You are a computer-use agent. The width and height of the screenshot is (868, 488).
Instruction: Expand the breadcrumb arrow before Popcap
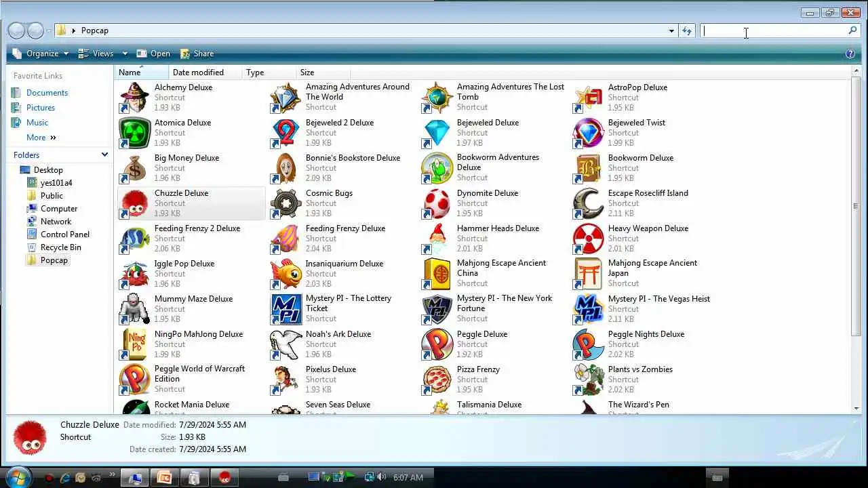[73, 30]
